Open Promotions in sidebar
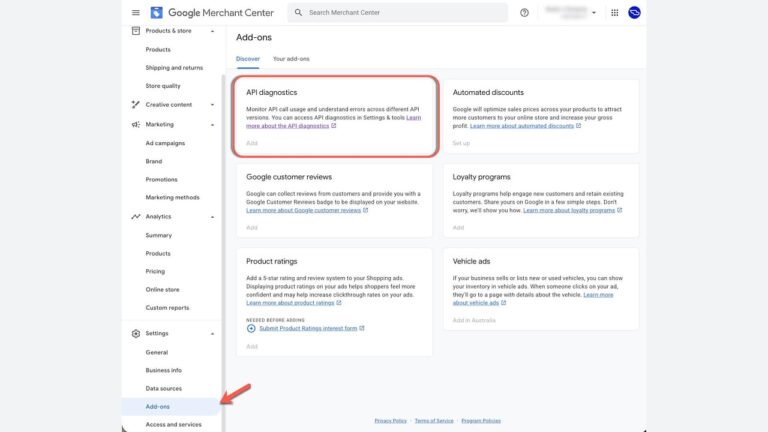This screenshot has height=432, width=768. tap(162, 179)
